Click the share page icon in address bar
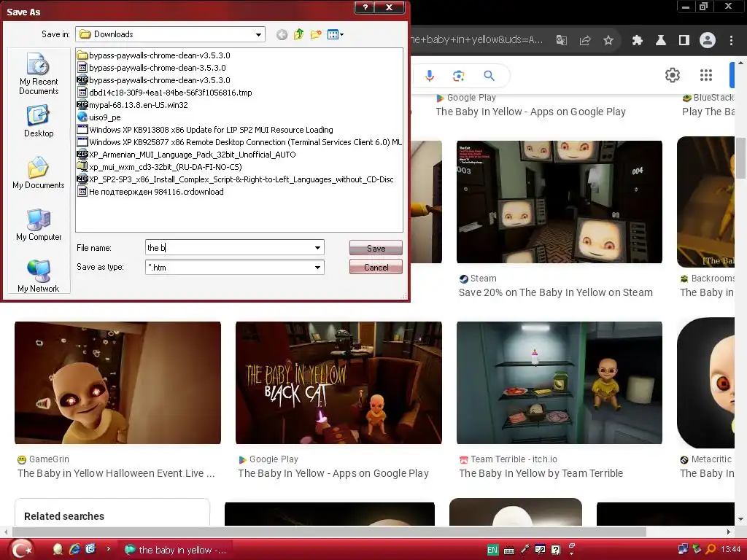 [x=585, y=40]
